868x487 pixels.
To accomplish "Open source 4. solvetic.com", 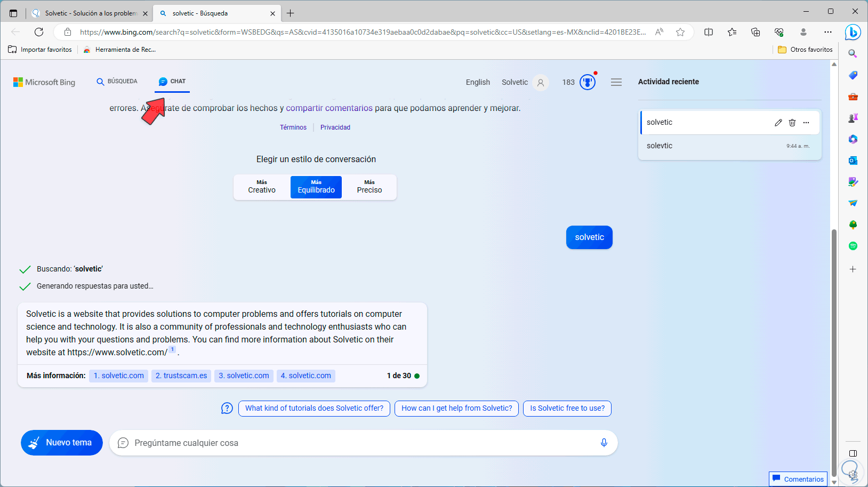I will pyautogui.click(x=306, y=376).
